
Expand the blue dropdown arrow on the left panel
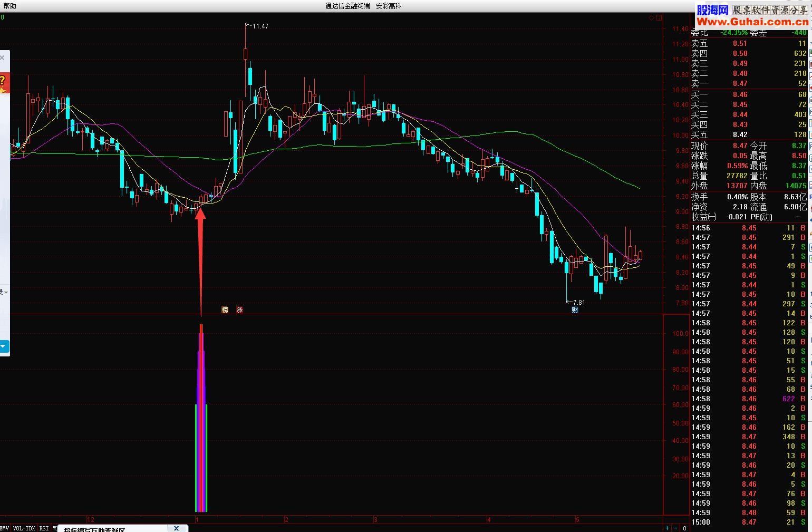pyautogui.click(x=3, y=346)
